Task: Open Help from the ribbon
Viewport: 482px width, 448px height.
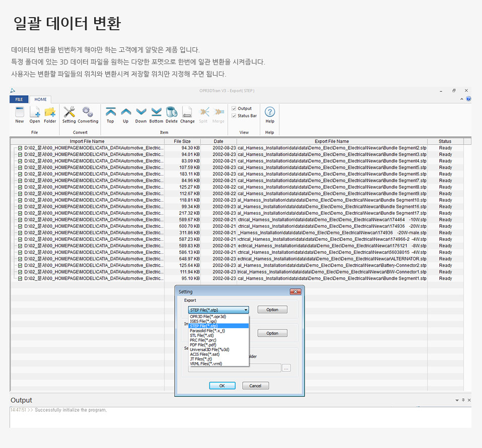Action: pos(270,112)
